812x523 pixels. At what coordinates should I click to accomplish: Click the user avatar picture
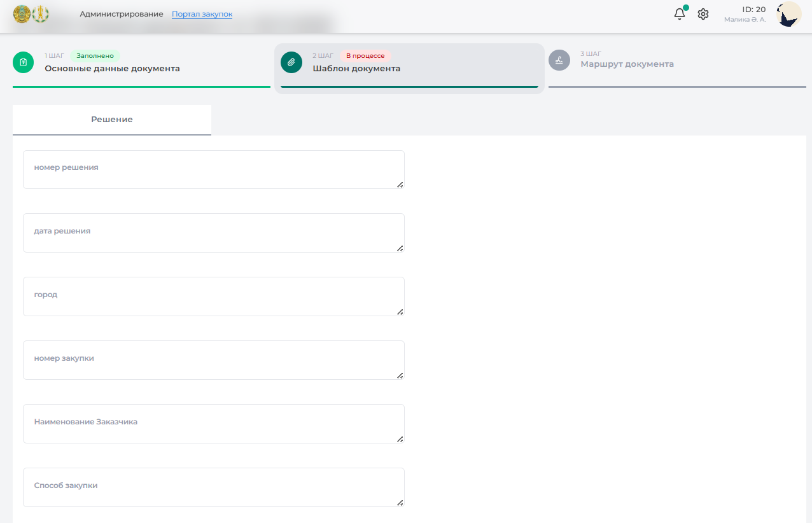789,14
